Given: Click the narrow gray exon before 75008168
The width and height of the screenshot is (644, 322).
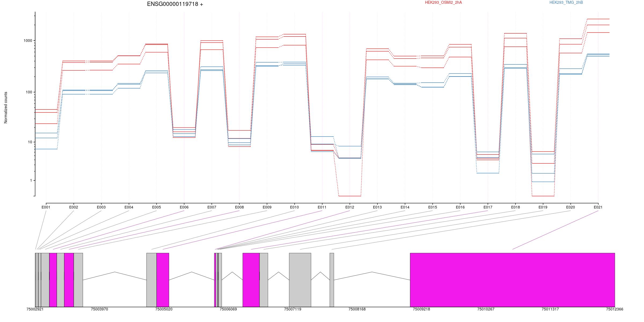Looking at the screenshot, I should point(332,280).
